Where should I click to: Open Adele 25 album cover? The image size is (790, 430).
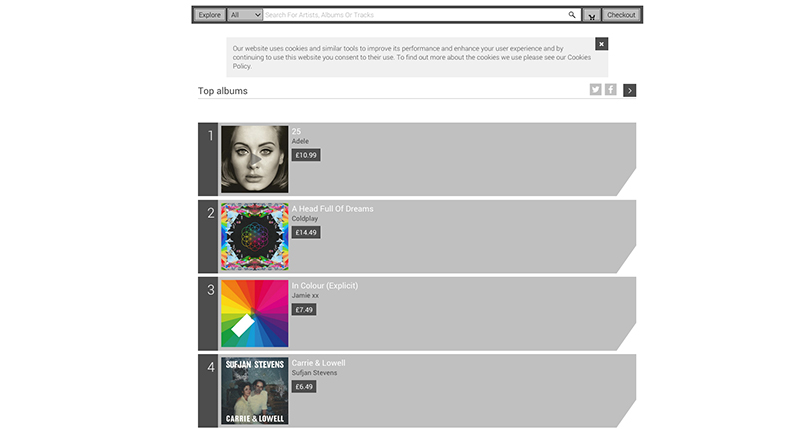(254, 159)
